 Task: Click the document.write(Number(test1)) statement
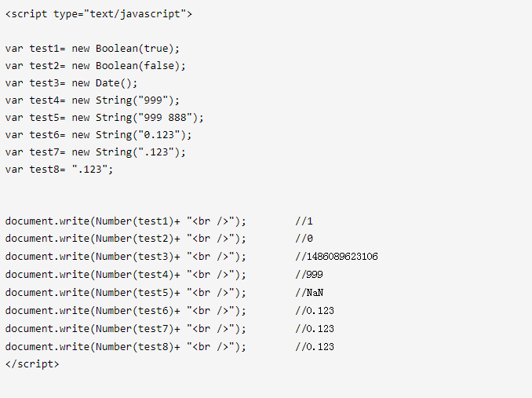126,221
